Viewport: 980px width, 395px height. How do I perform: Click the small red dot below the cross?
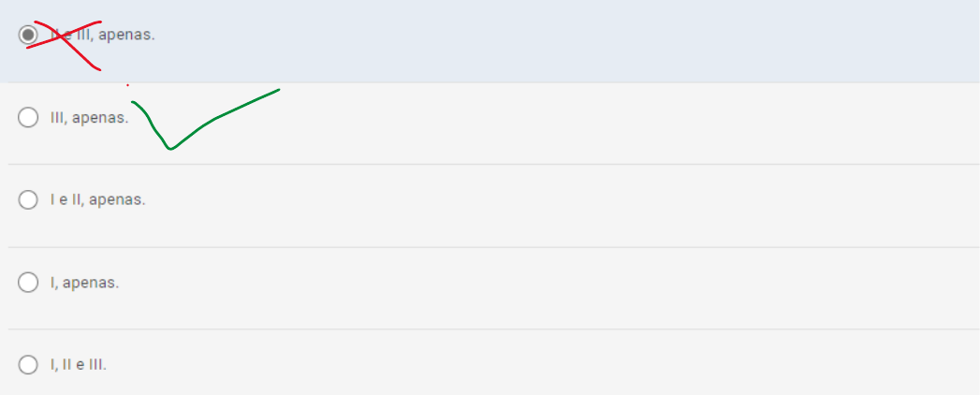point(127,85)
